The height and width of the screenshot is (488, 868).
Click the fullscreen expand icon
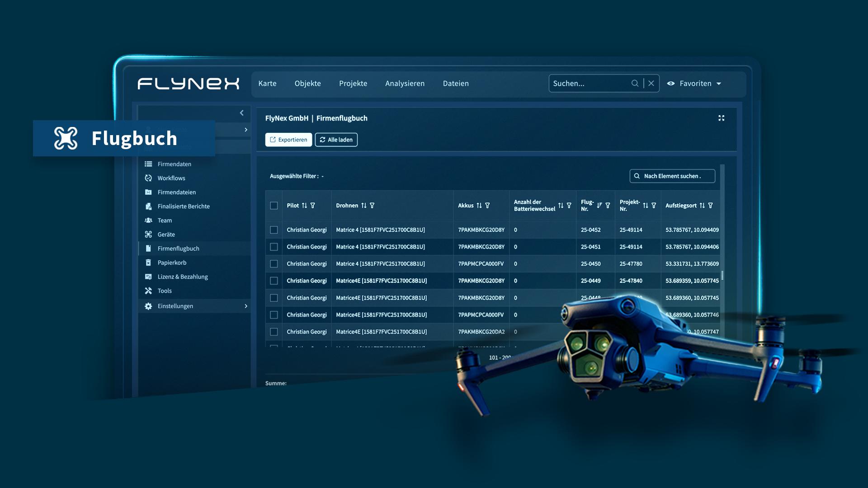coord(721,118)
